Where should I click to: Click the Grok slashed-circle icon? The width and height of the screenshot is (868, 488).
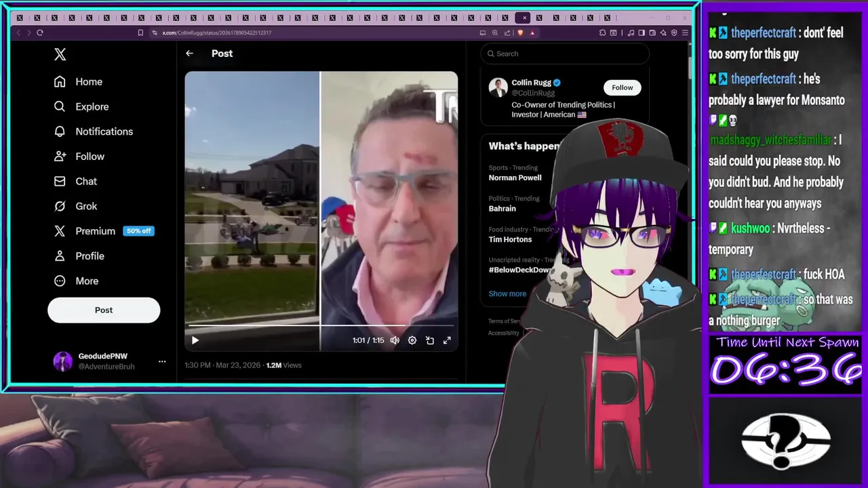[x=60, y=206]
